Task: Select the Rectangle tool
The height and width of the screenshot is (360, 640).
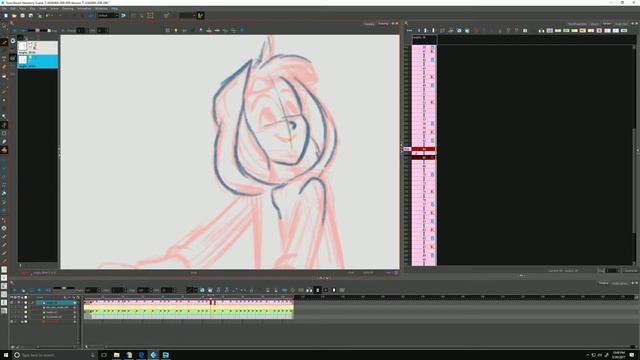Action: coord(4,133)
